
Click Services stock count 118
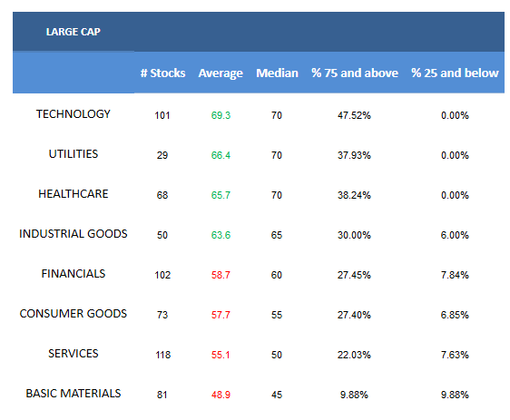(162, 355)
